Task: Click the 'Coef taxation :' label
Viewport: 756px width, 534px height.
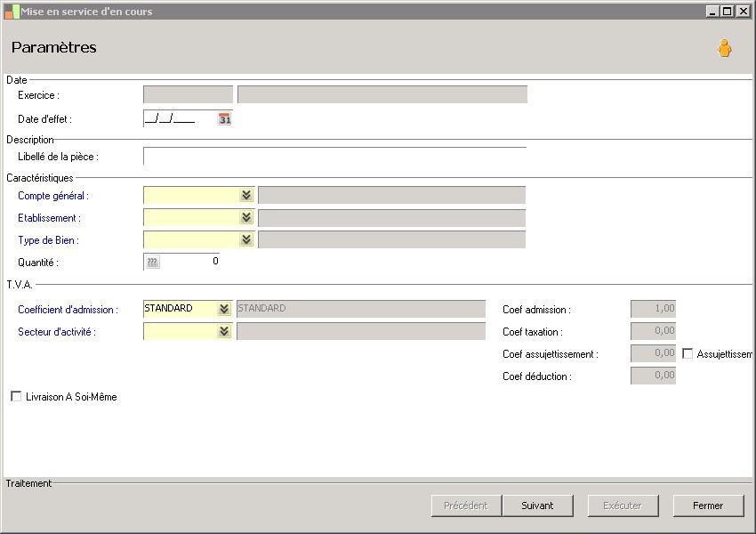Action: pos(533,332)
